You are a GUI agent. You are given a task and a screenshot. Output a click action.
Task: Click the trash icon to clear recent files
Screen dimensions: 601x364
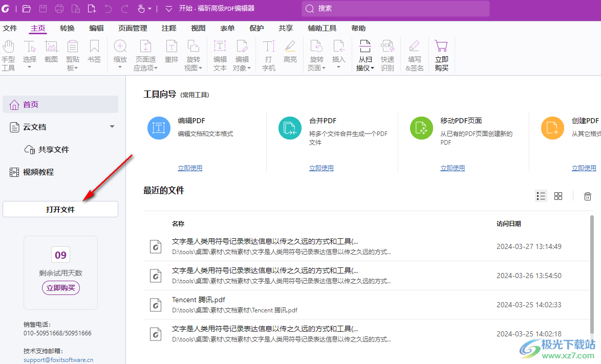tap(587, 196)
